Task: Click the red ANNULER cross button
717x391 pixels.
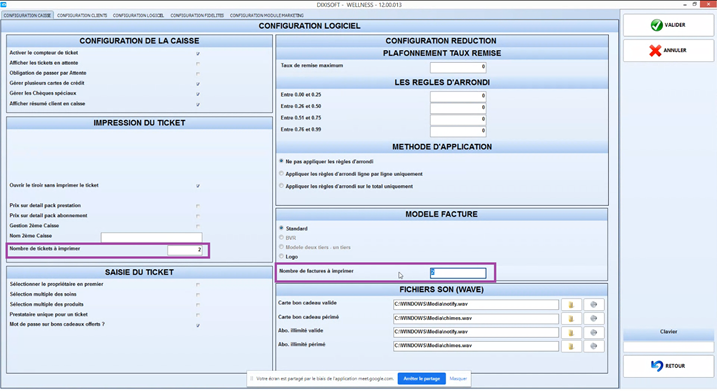Action: tap(668, 50)
